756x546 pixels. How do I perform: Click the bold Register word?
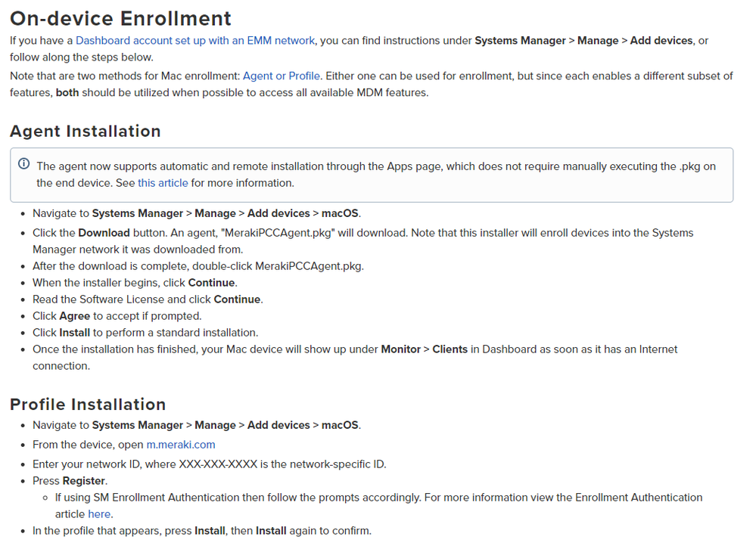(84, 481)
